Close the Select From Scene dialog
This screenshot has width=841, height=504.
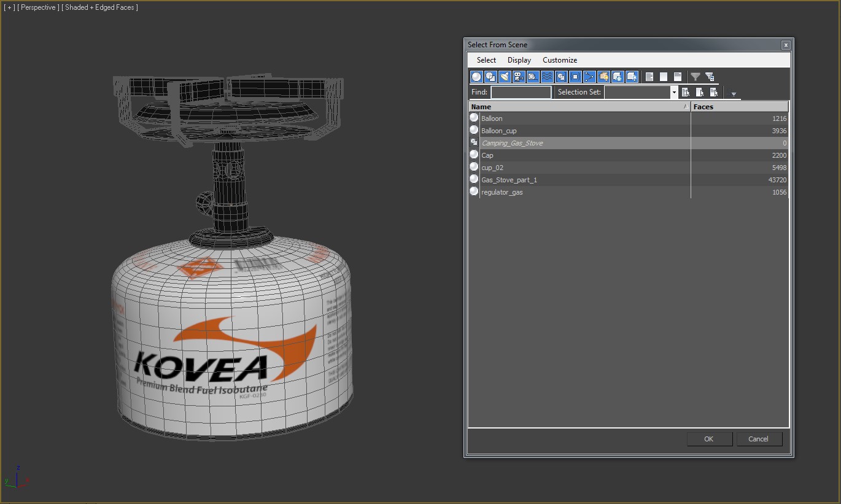[x=785, y=45]
